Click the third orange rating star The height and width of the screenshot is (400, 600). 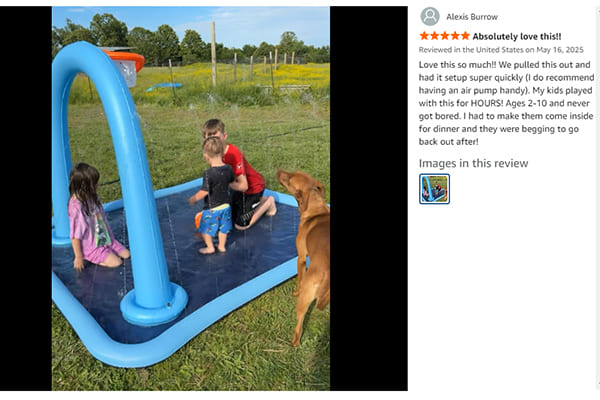click(445, 36)
